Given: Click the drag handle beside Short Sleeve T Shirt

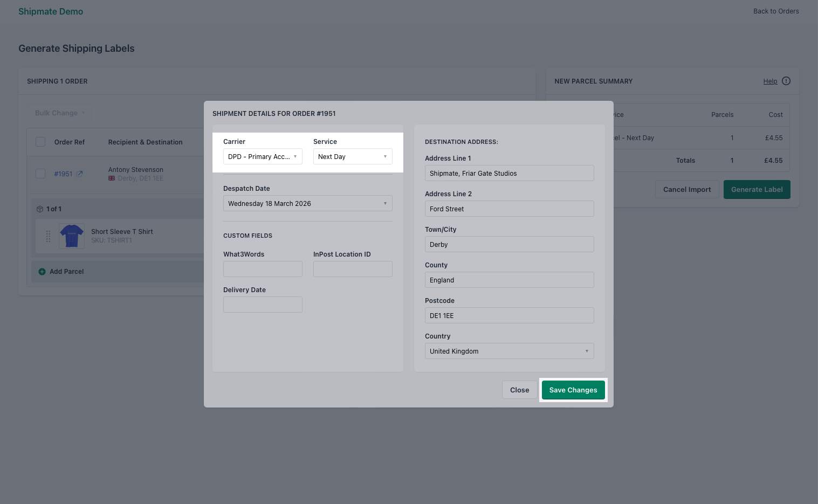Looking at the screenshot, I should (x=49, y=236).
